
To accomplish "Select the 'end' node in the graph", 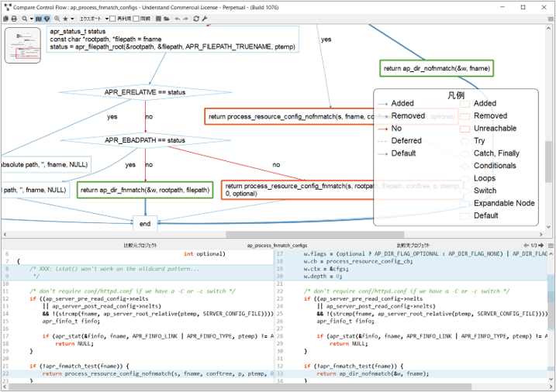I will point(145,224).
